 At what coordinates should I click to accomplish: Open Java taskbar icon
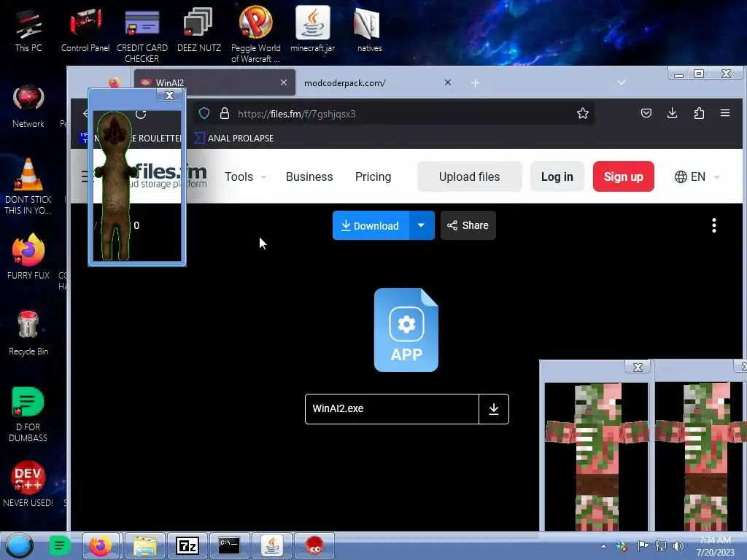[x=271, y=545]
